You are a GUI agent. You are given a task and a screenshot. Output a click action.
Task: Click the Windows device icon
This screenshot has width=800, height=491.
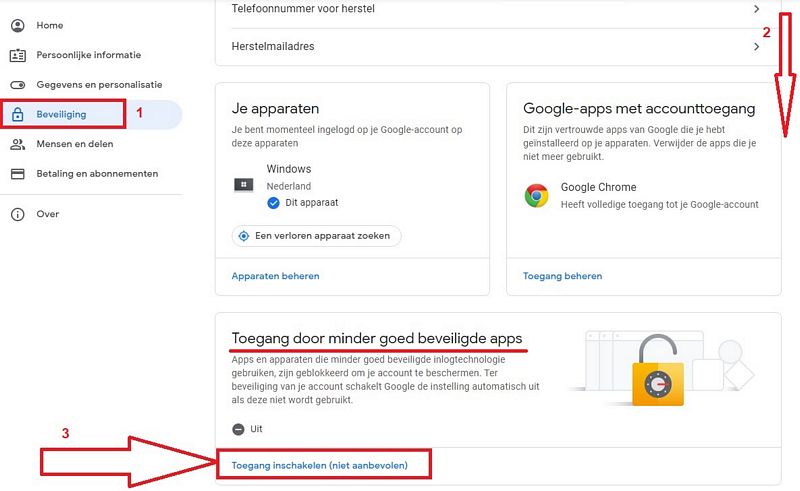point(243,185)
